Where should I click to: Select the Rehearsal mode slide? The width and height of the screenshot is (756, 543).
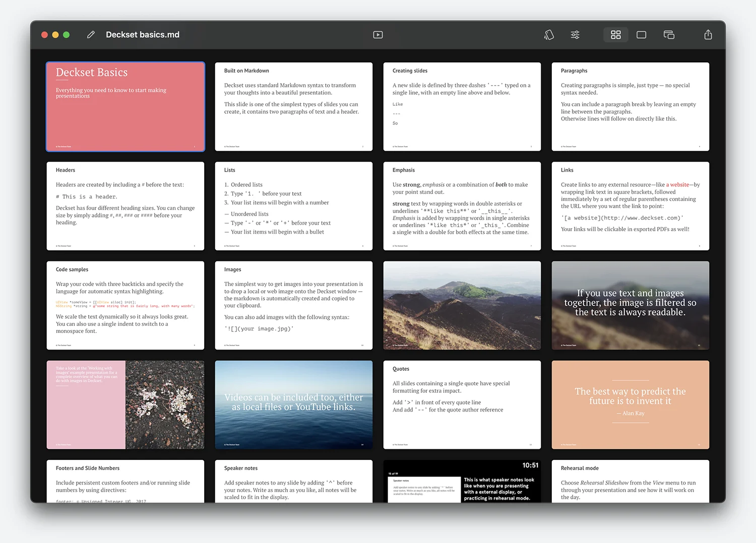coord(631,481)
